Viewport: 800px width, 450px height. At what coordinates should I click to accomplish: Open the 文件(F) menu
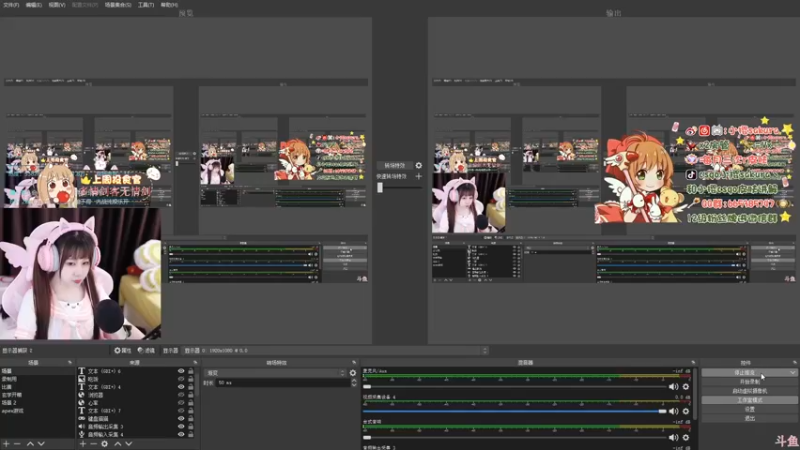click(11, 5)
